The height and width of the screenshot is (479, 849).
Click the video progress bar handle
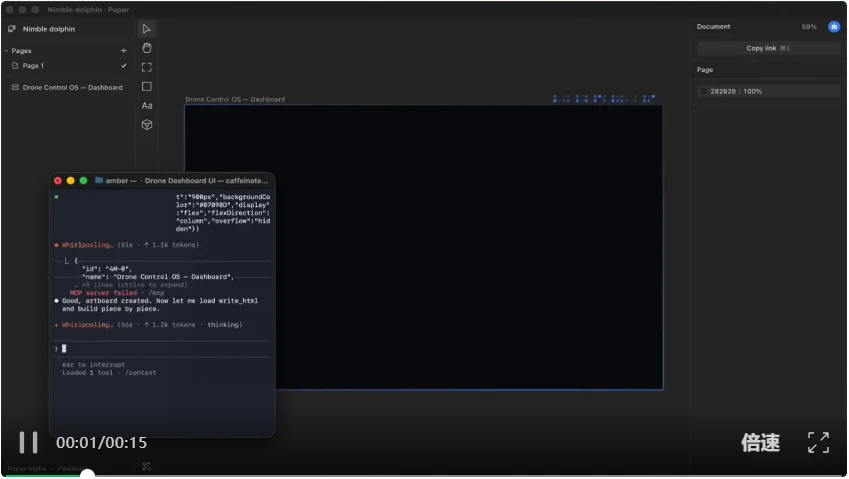87,474
